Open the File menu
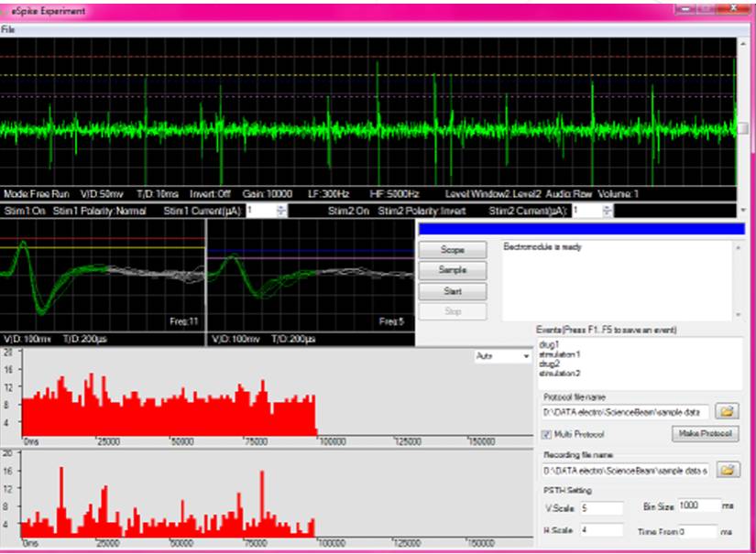Image resolution: width=756 pixels, height=554 pixels. [7, 30]
